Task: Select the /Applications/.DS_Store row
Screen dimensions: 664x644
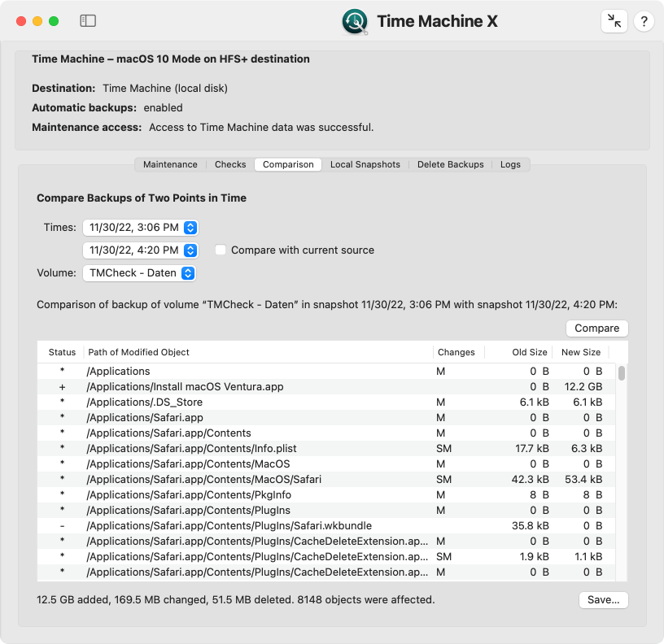Action: (326, 402)
